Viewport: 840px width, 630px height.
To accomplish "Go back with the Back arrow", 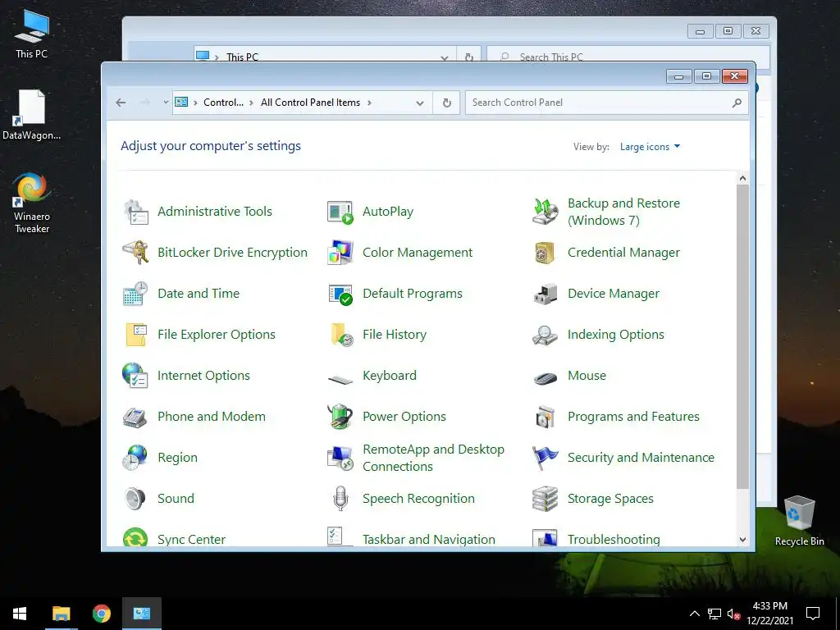I will coord(121,103).
